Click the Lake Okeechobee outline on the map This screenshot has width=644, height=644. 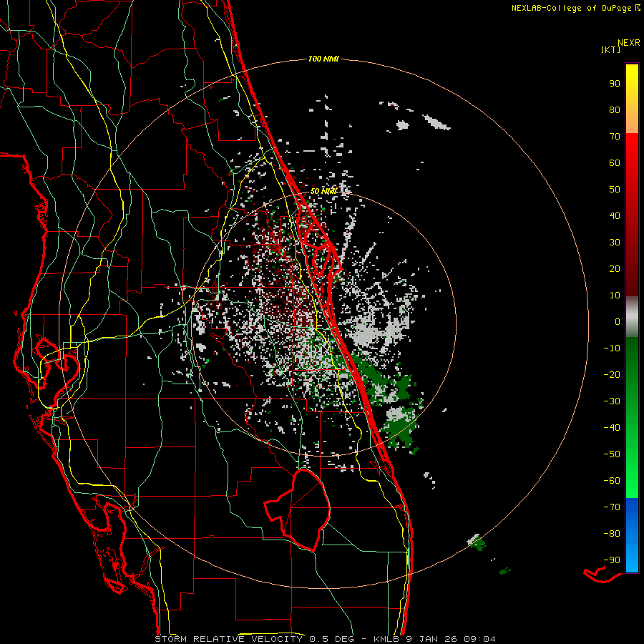pos(297,509)
